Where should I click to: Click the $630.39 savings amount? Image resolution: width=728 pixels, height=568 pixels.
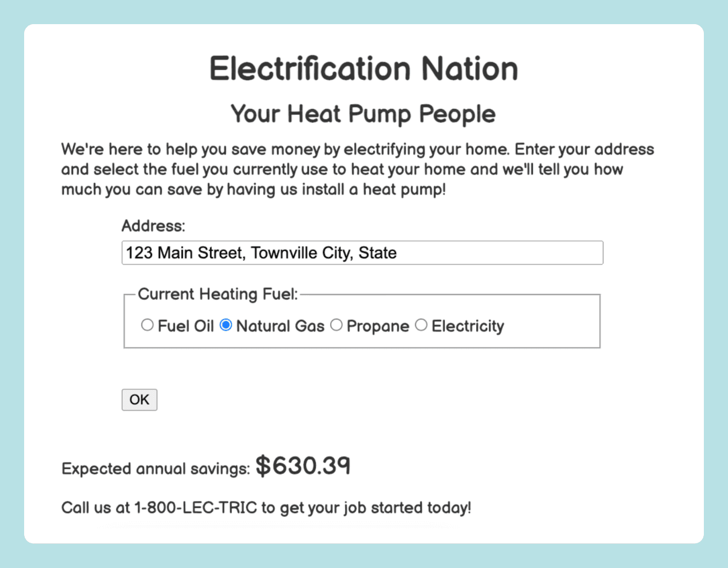pos(303,465)
